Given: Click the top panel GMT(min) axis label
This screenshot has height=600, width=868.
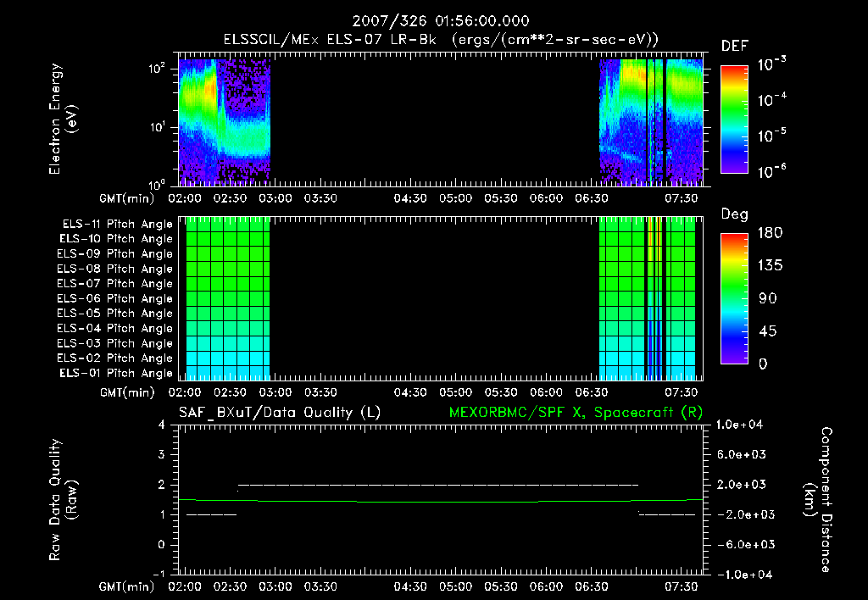Looking at the screenshot, I should point(127,198).
